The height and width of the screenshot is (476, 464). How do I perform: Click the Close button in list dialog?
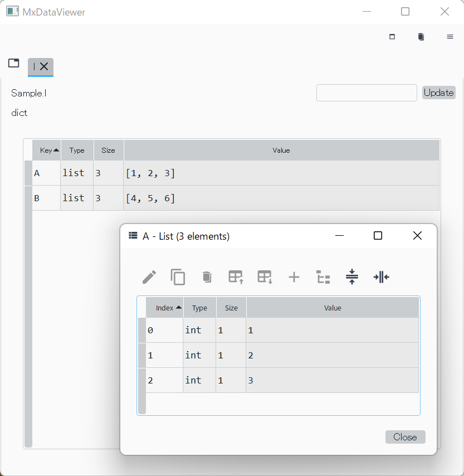[x=405, y=437]
